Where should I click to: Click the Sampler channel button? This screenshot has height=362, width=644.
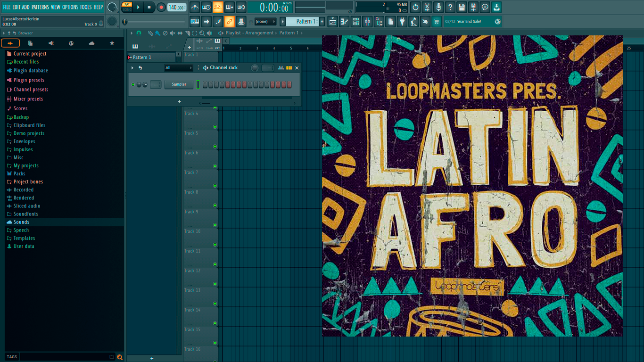click(179, 84)
